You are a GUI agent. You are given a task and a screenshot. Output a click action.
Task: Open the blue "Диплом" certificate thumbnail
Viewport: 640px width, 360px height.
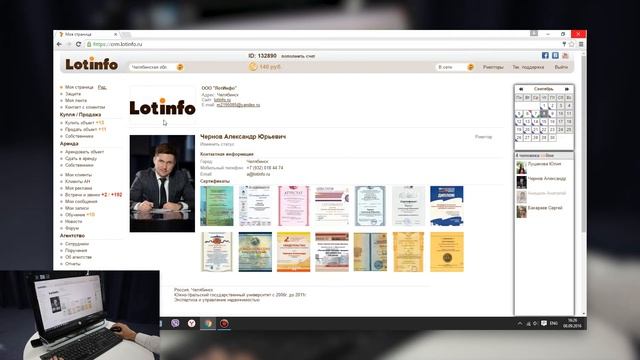[447, 206]
